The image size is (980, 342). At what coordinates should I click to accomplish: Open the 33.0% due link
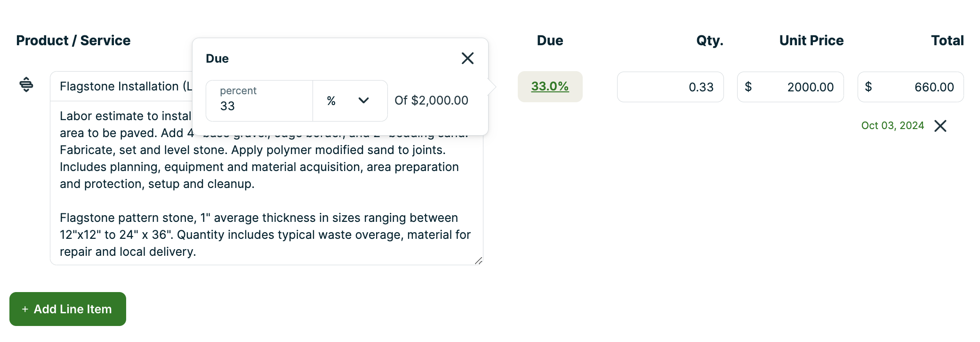(550, 87)
